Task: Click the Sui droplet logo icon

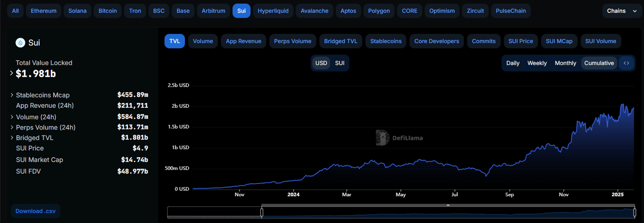Action: (20, 43)
